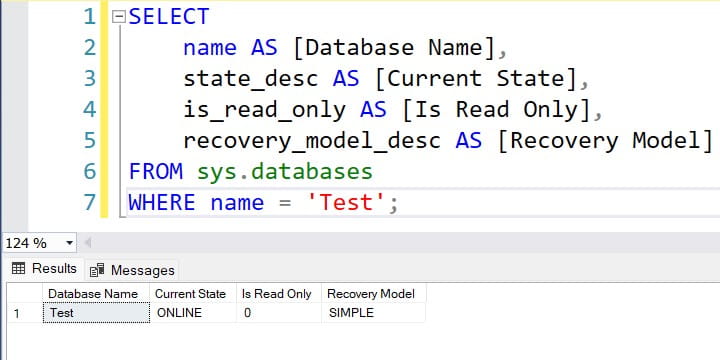Click the [Is Read Only] alias in query
This screenshot has width=720, height=360.
(496, 110)
